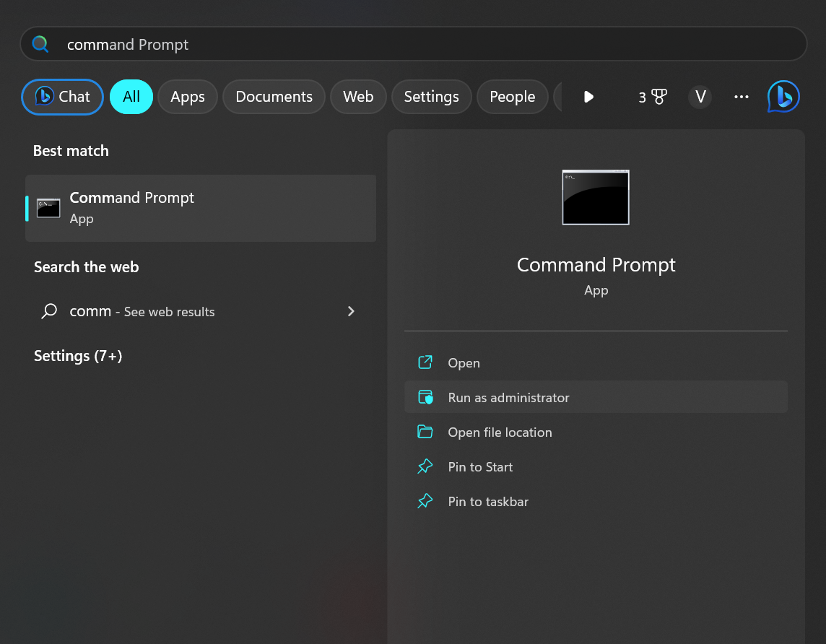Click Open in the Command Prompt actions
Viewport: 826px width, 644px height.
pos(464,363)
